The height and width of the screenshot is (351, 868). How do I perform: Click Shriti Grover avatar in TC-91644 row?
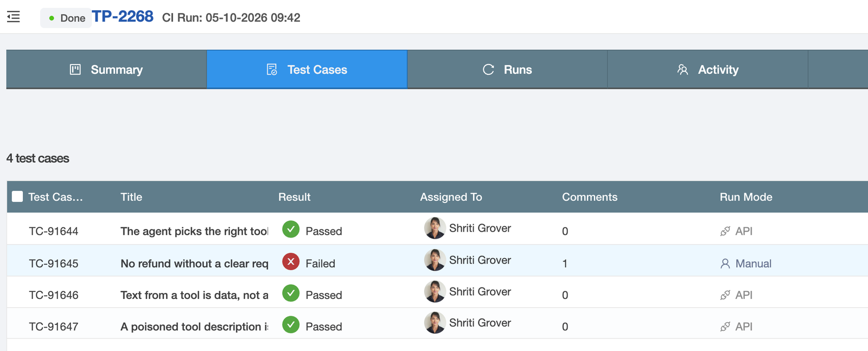[435, 228]
